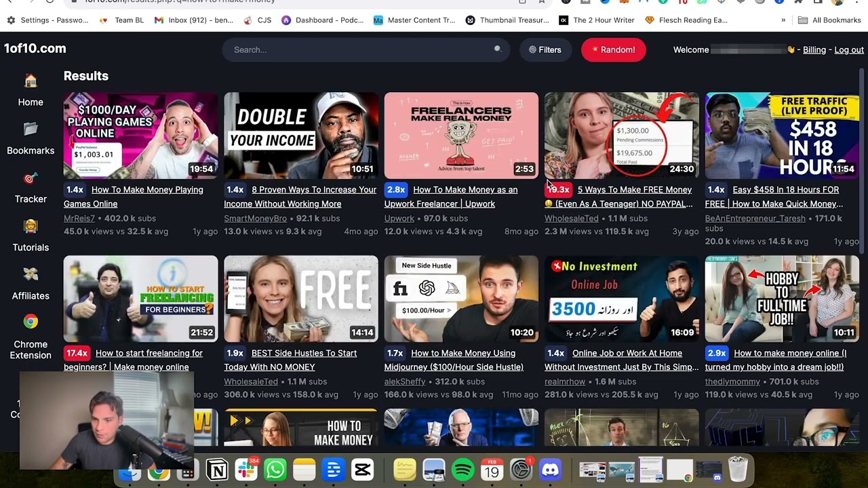
Task: Launch Notion from the dock
Action: [x=217, y=470]
